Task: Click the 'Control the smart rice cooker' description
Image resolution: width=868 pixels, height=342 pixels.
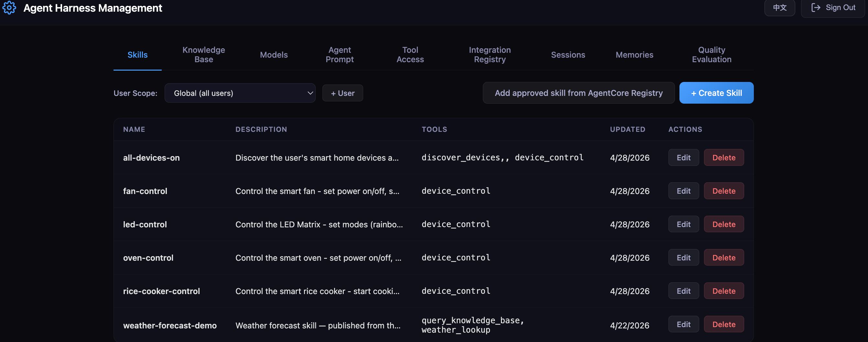Action: point(317,291)
